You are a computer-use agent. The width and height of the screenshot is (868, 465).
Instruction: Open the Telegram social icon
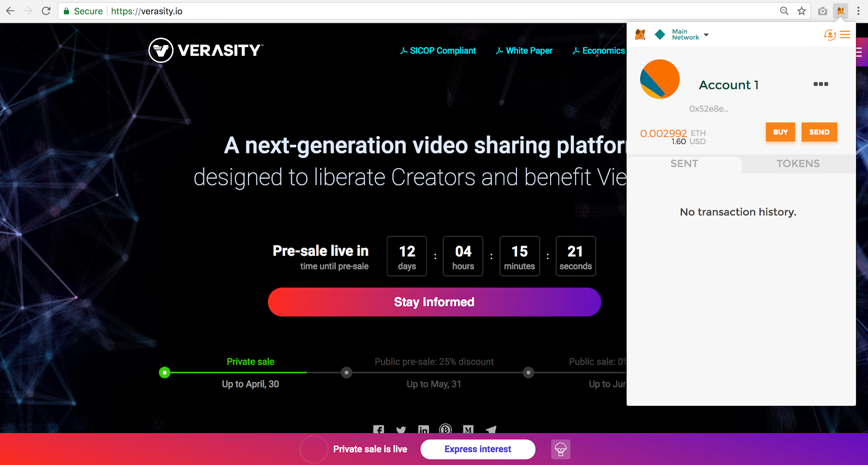[491, 430]
